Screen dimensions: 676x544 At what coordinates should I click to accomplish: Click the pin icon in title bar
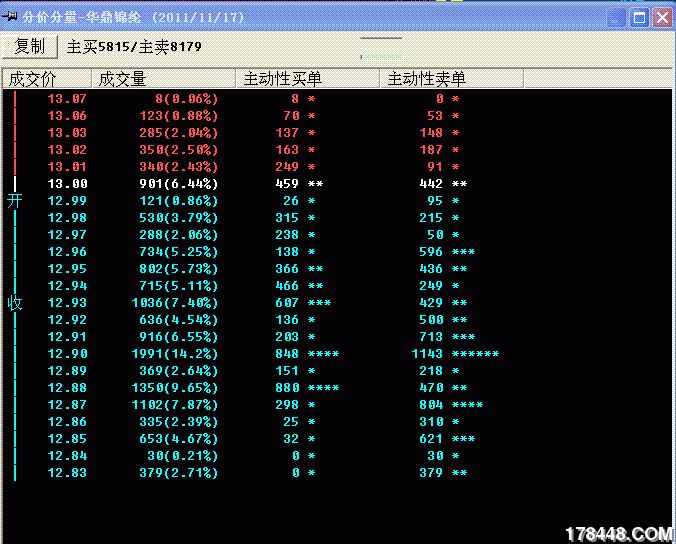pyautogui.click(x=9, y=17)
